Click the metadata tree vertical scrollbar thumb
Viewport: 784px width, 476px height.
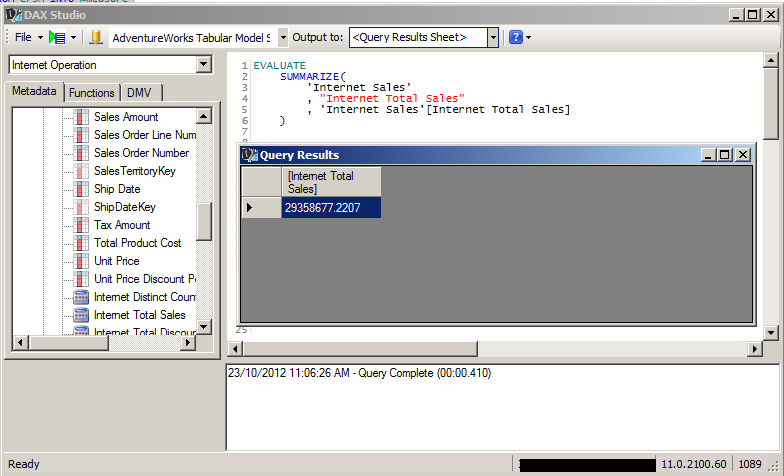click(x=204, y=222)
